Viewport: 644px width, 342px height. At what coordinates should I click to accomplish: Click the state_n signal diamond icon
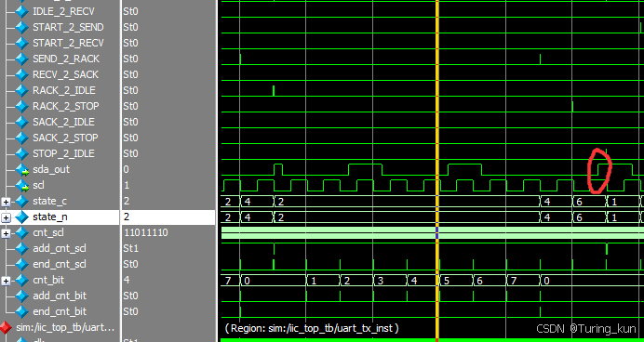tap(21, 217)
